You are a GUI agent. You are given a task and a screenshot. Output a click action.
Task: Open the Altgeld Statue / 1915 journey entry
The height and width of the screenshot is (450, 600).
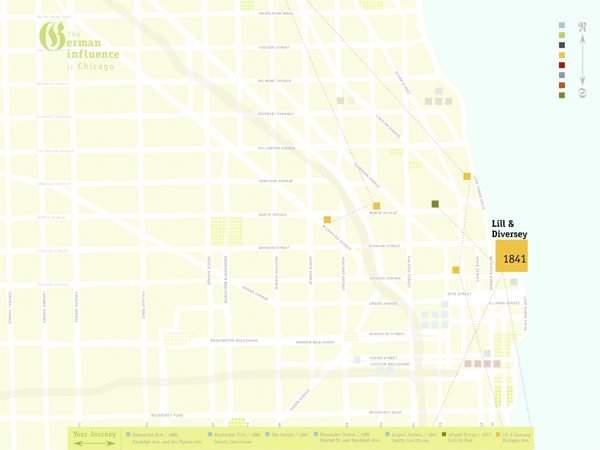(466, 438)
